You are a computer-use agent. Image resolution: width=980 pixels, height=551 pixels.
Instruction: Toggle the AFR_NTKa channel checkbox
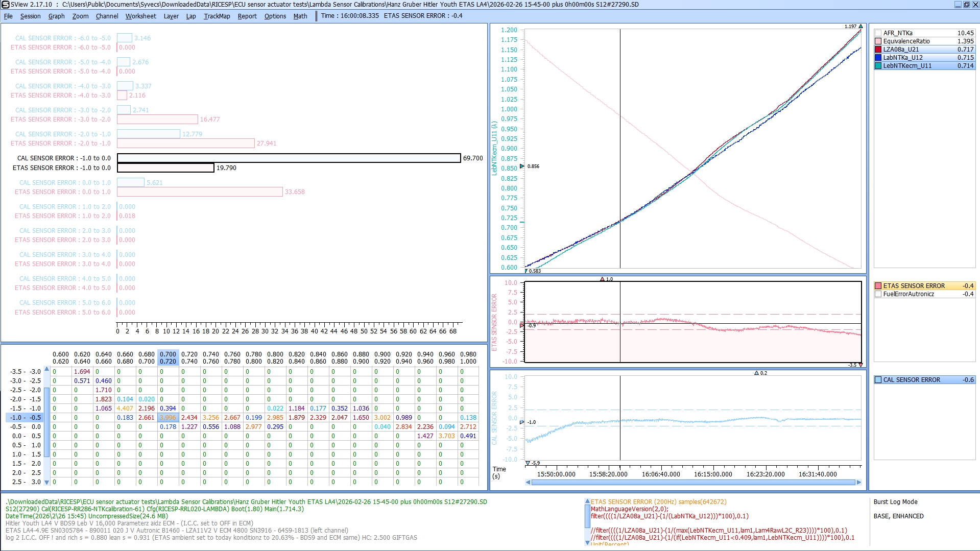point(878,33)
